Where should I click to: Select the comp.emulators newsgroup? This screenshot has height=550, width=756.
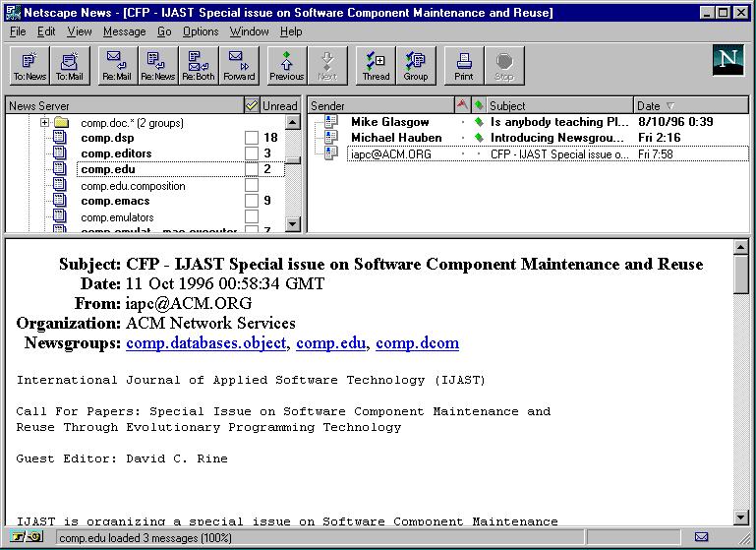[117, 217]
